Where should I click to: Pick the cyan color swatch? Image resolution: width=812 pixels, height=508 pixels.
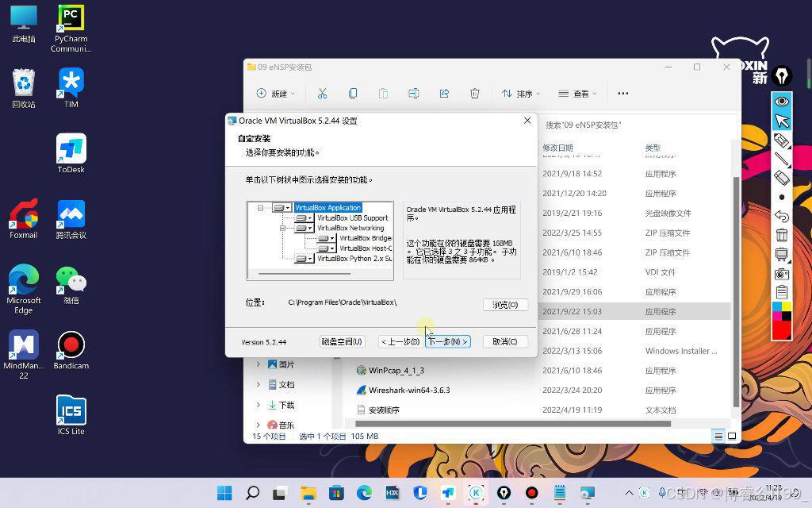[777, 307]
